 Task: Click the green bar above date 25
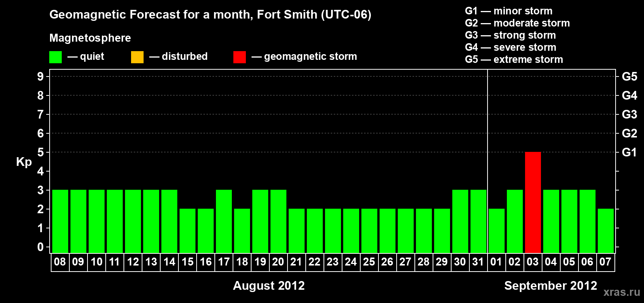point(369,231)
